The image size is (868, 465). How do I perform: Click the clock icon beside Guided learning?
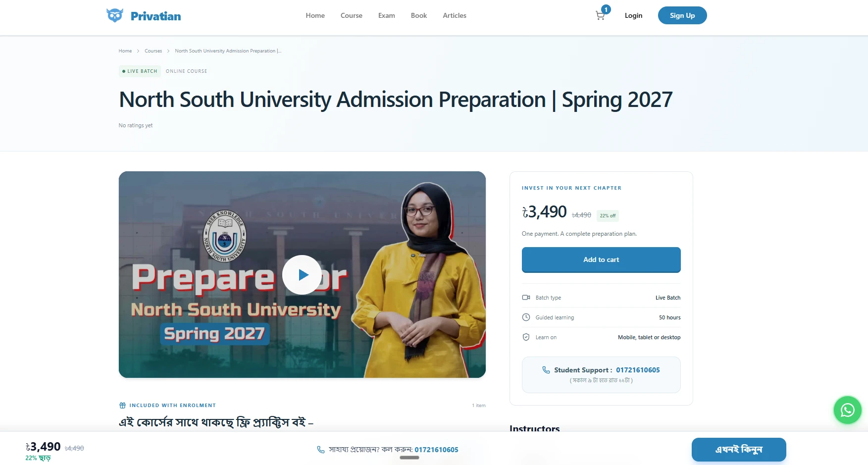point(526,317)
